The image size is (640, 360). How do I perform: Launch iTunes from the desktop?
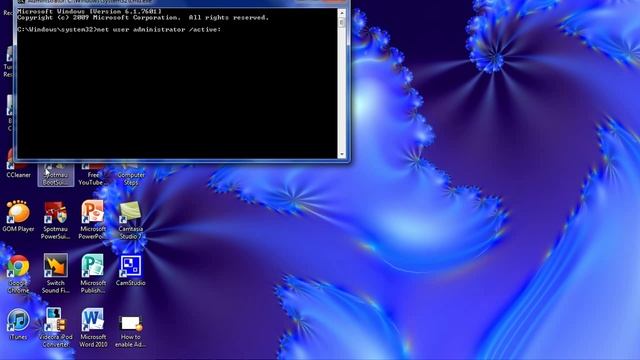coord(18,325)
